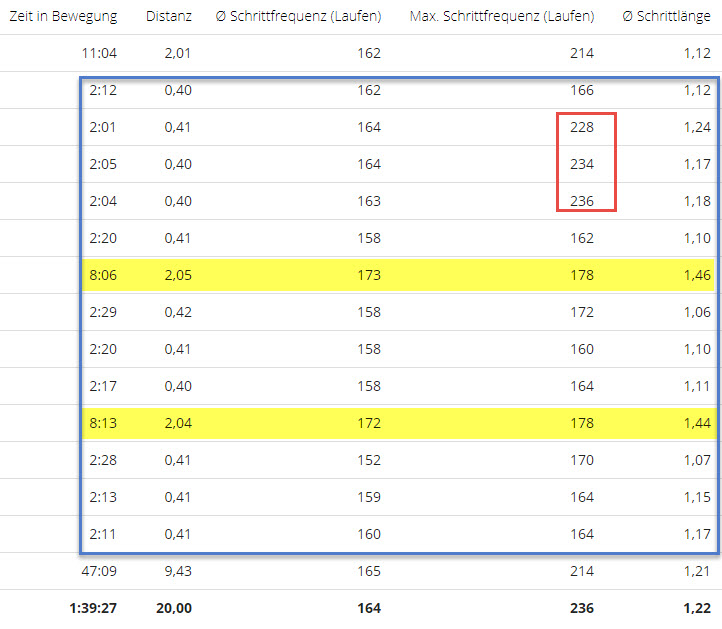Select the highlighted 8:13 time cell
Image resolution: width=722 pixels, height=629 pixels.
click(x=102, y=423)
